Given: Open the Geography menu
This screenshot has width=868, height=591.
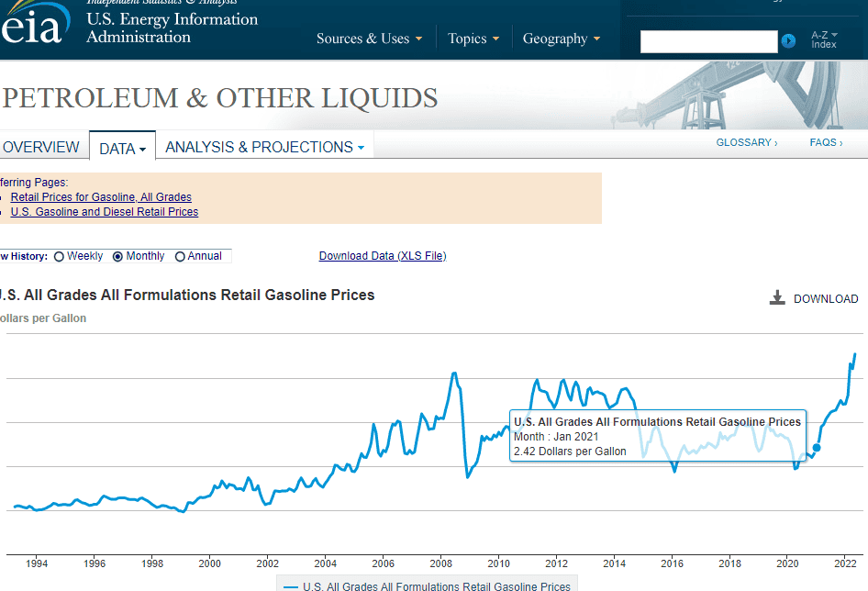Looking at the screenshot, I should pyautogui.click(x=562, y=39).
